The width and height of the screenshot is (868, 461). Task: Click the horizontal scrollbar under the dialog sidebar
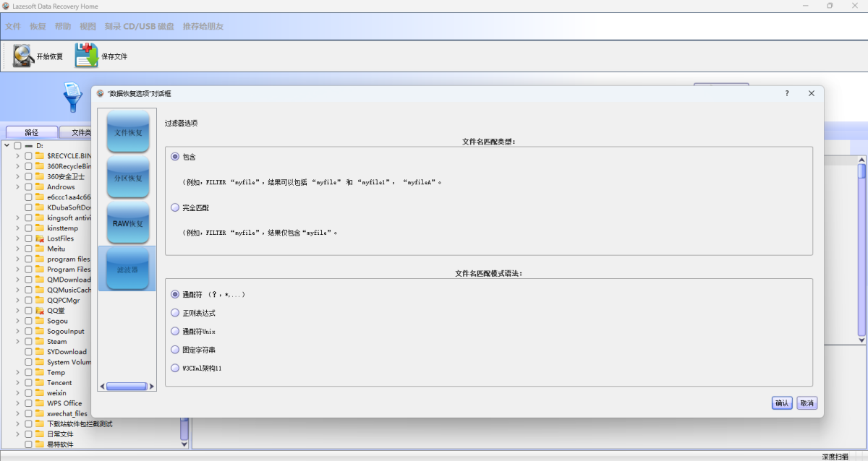[x=127, y=387]
